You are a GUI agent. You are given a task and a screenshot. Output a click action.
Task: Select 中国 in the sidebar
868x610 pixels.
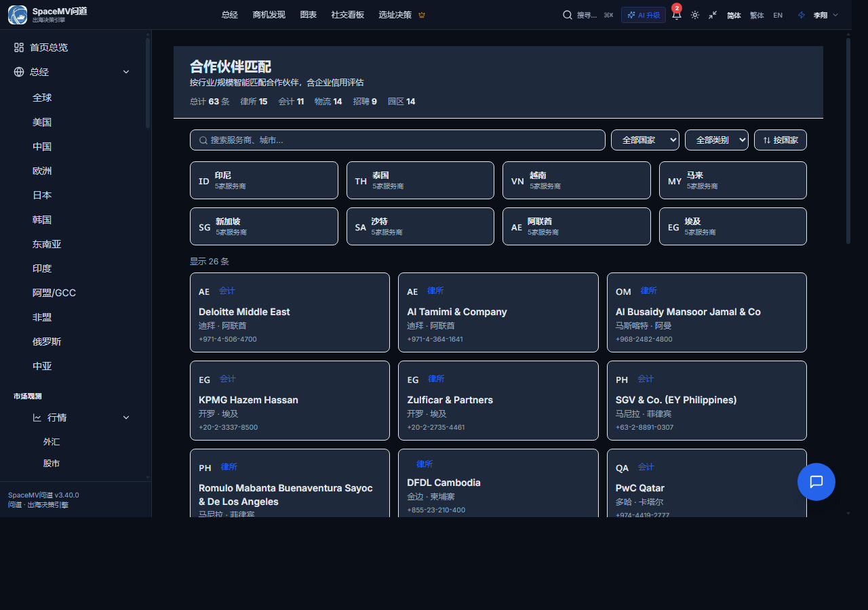click(x=42, y=146)
